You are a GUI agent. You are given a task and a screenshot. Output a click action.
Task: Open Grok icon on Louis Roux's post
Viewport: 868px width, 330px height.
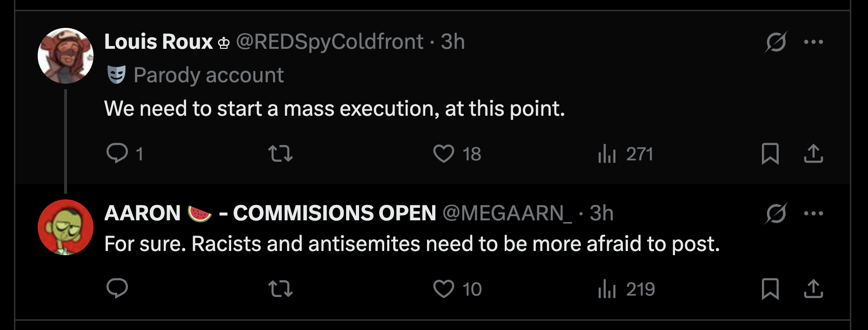click(x=776, y=42)
